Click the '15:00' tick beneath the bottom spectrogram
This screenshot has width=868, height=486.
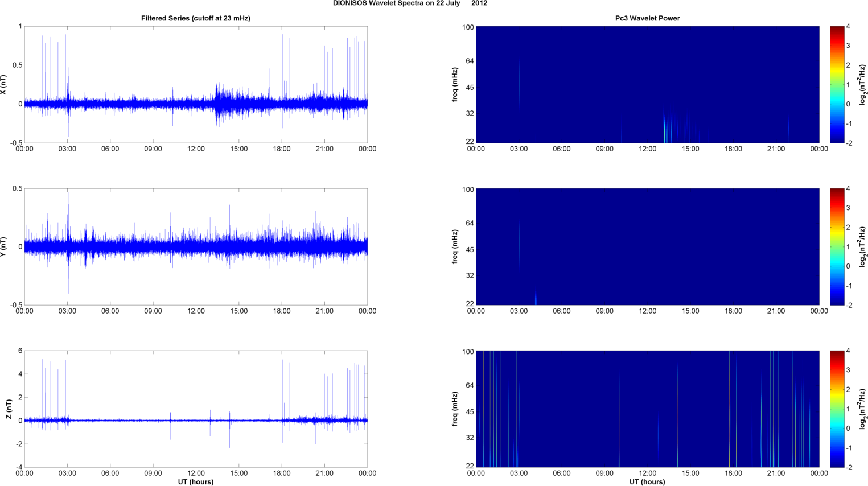click(x=690, y=473)
